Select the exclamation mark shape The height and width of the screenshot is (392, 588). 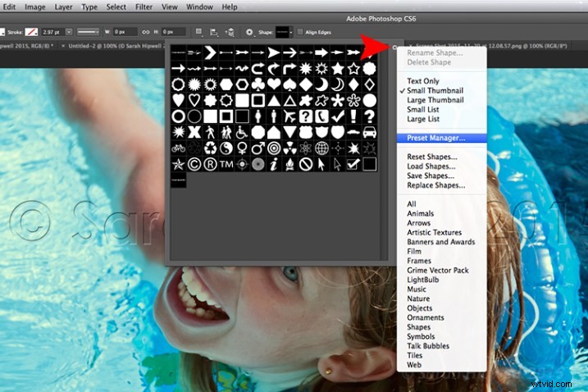pos(353,116)
